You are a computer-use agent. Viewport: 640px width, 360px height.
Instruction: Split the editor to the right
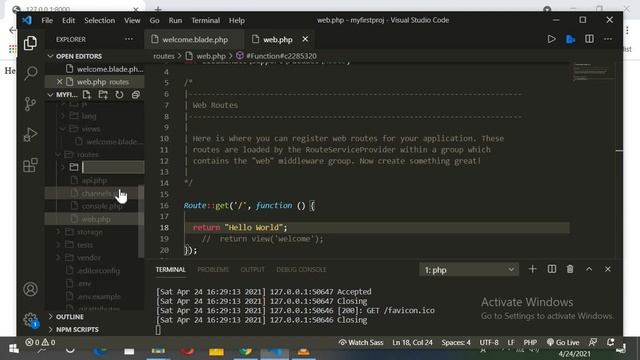[589, 39]
